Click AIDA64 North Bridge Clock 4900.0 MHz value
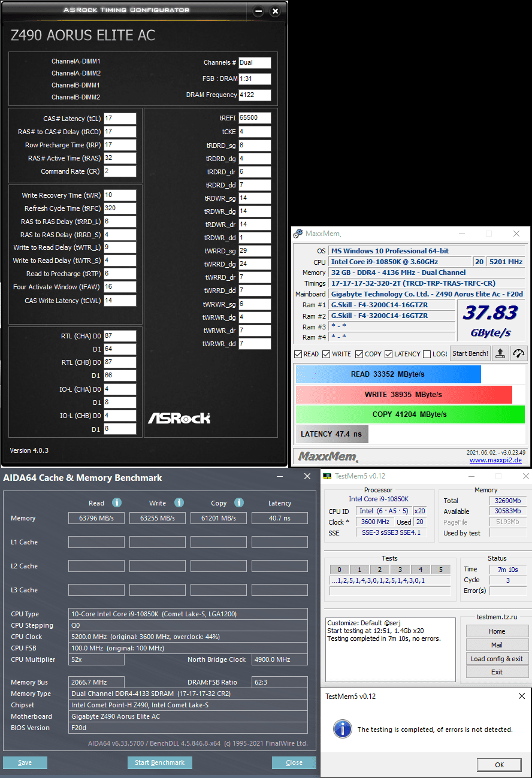Viewport: 532px width, 778px height. 280,659
